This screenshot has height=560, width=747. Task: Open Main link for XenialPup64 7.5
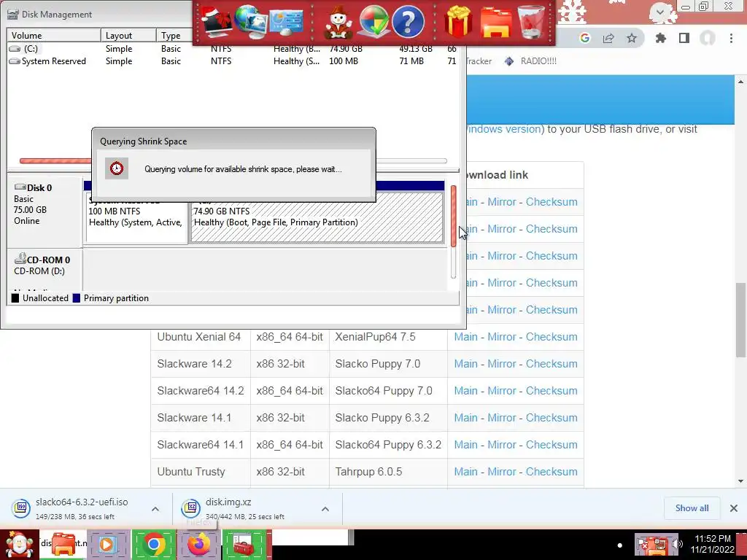point(465,337)
